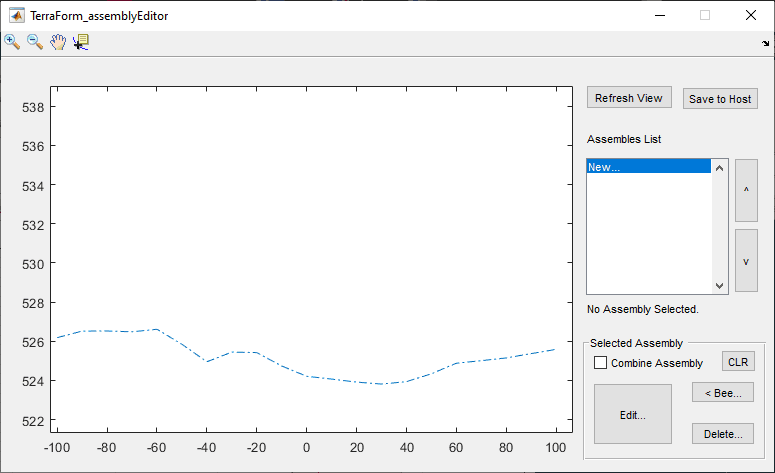775x473 pixels.
Task: Enable the Data Cursor tool
Action: click(x=81, y=42)
